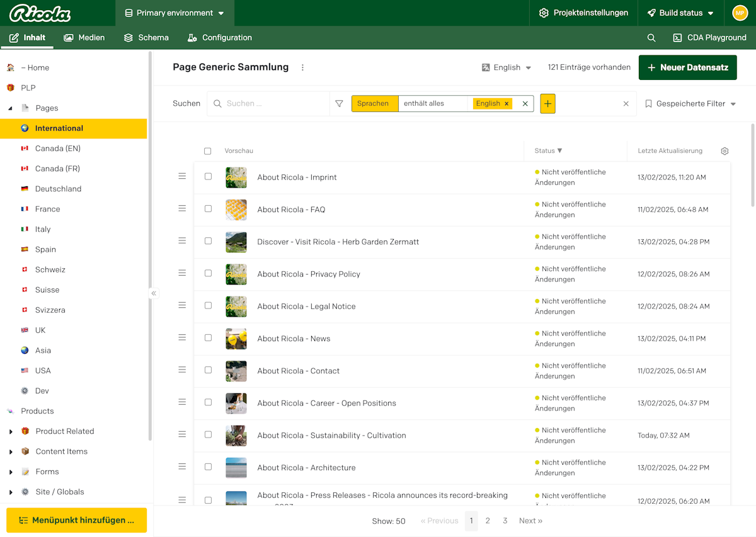Add another filter with plus button
This screenshot has width=756, height=537.
tap(547, 103)
